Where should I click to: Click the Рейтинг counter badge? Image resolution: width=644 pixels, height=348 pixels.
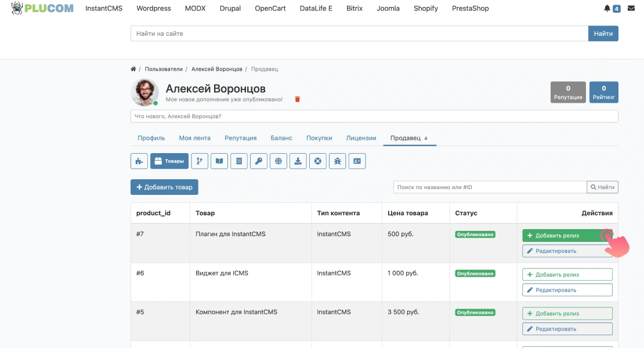click(x=604, y=92)
